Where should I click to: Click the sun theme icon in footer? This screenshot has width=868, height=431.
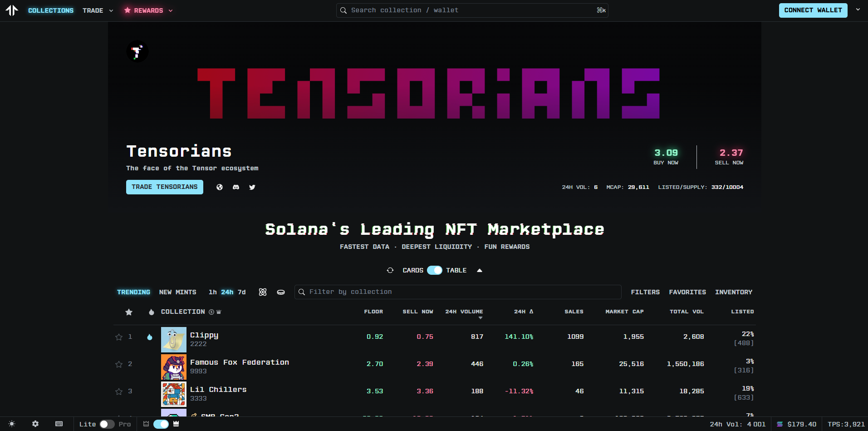(12, 424)
